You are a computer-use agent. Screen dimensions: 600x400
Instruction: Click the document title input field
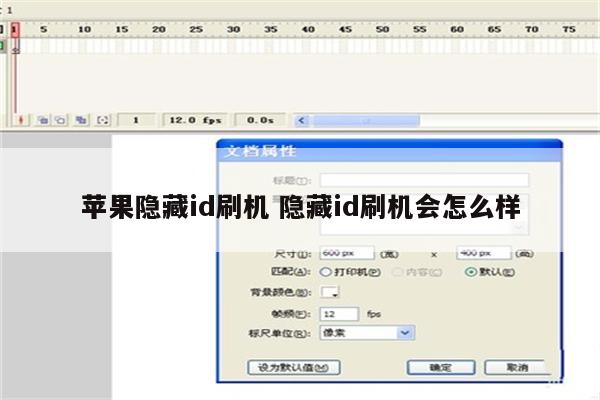click(x=424, y=180)
